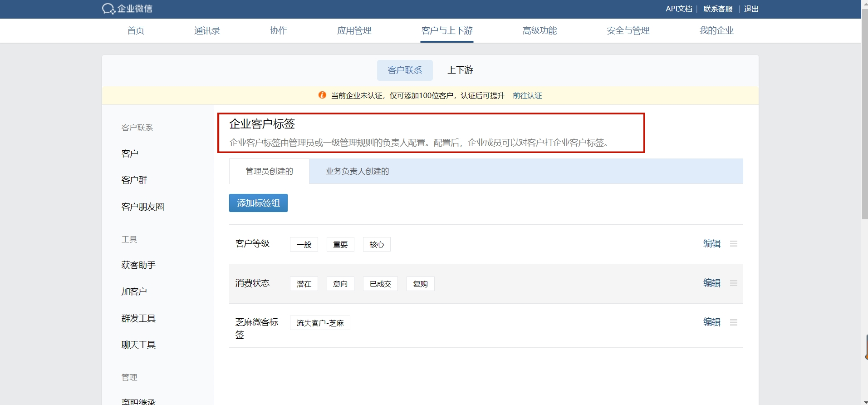Image resolution: width=868 pixels, height=405 pixels.
Task: Click the orange info icon in the notice bar
Action: (x=322, y=95)
